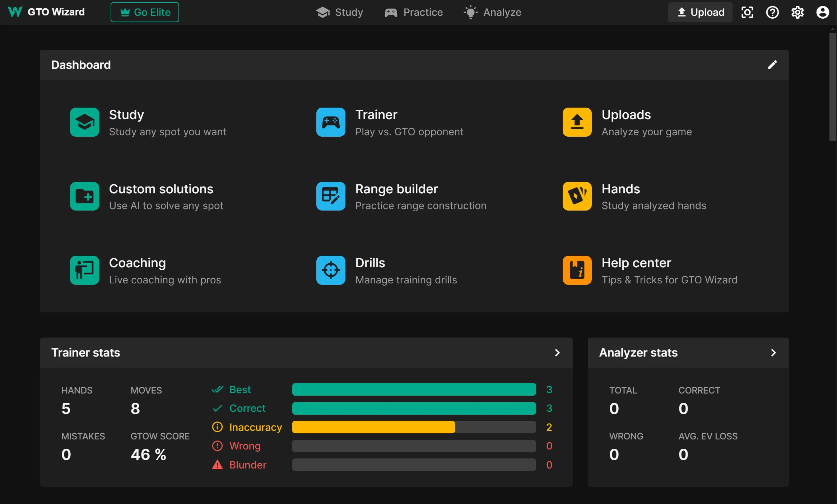Click 'Tips & Tricks for GTO Wizard' text
This screenshot has width=837, height=504.
click(670, 280)
